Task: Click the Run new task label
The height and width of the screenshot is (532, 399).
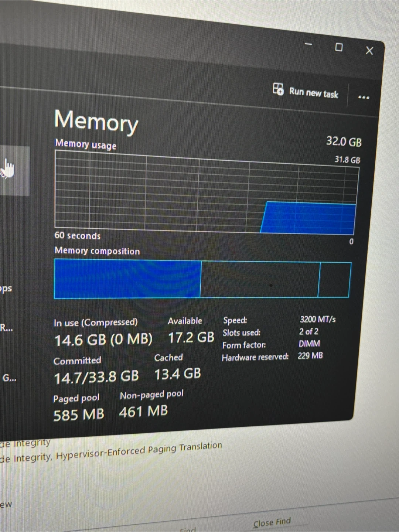Action: click(x=313, y=93)
